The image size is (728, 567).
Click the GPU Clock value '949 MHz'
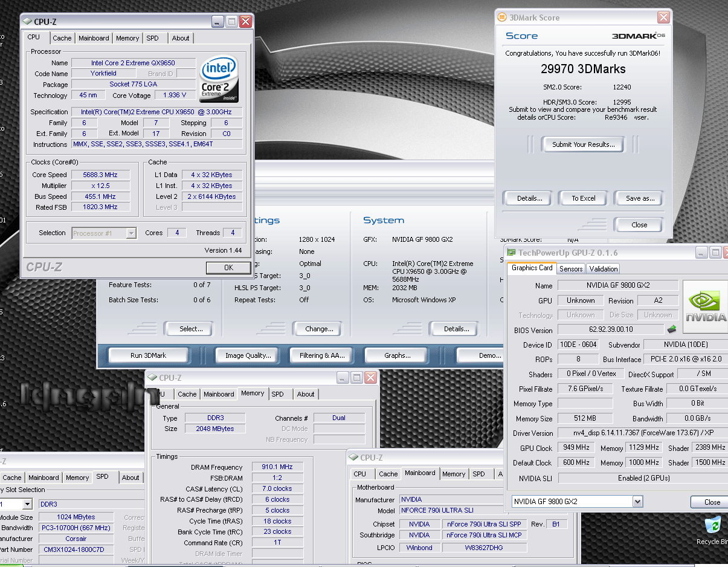[x=577, y=448]
